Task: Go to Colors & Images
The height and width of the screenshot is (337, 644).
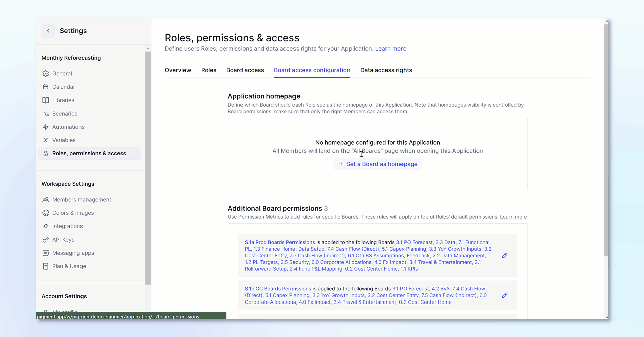Action: (90, 213)
